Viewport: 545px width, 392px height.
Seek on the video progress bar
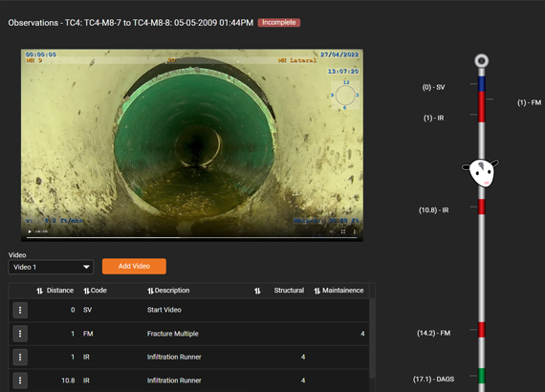(x=192, y=238)
